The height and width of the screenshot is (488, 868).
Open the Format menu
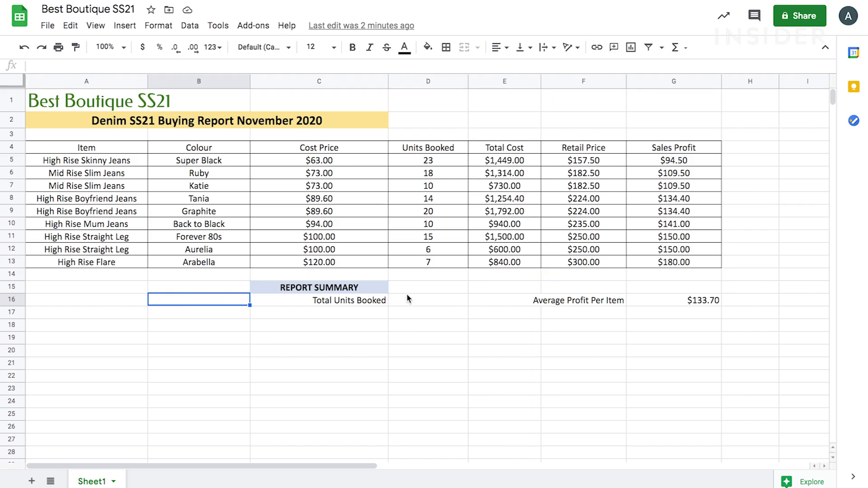tap(158, 25)
